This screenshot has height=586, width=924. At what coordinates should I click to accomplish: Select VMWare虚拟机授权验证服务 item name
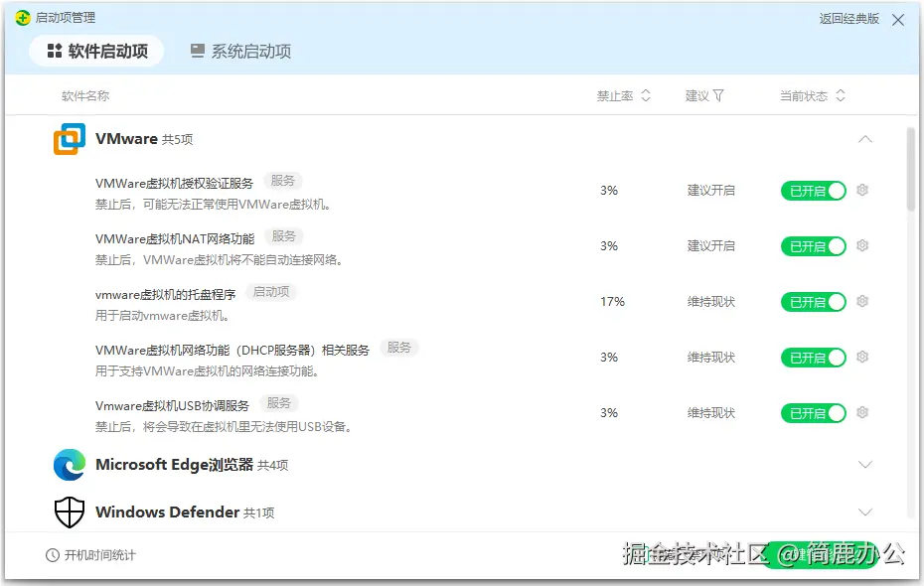175,184
